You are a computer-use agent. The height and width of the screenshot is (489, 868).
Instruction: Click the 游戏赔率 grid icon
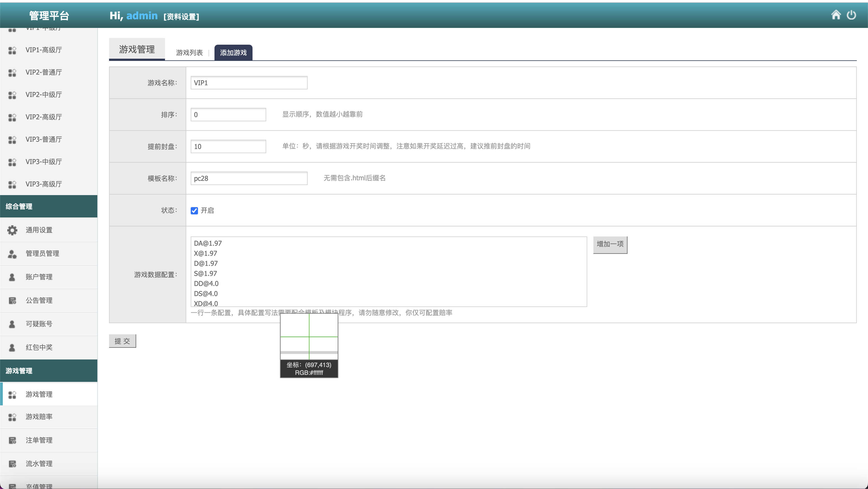pos(12,417)
